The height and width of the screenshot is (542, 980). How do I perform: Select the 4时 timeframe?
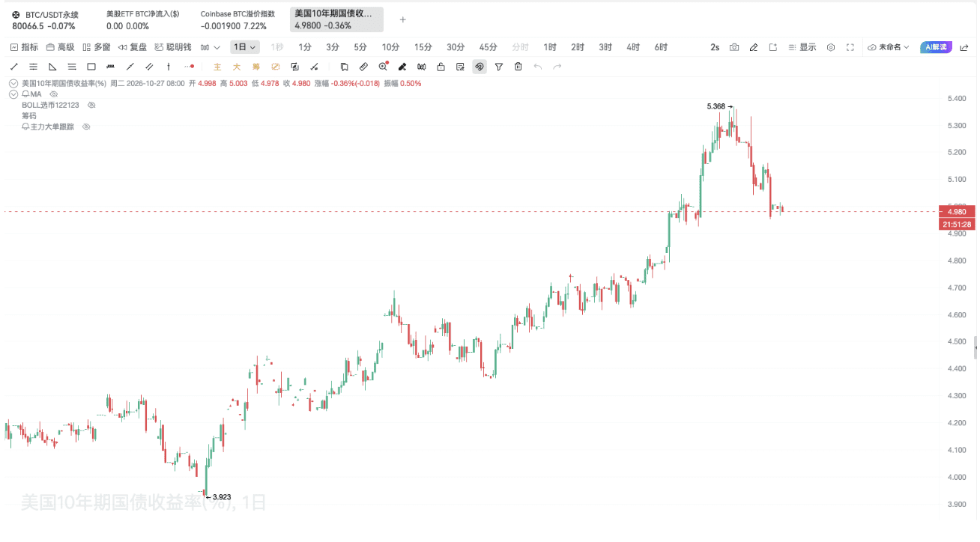(633, 47)
